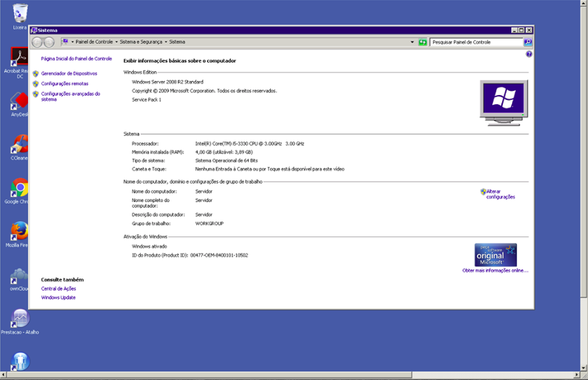The width and height of the screenshot is (588, 380).
Task: Open the help question mark icon
Action: pos(529,54)
